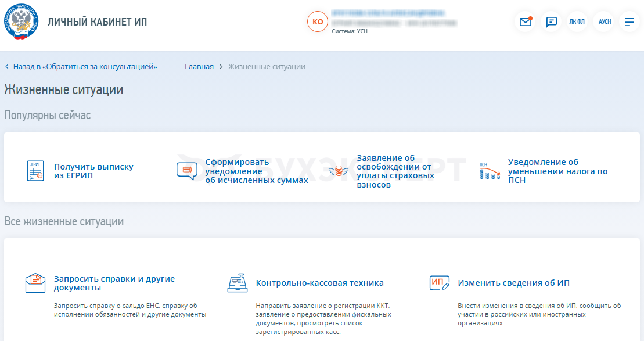Click description Внести изменения в сведения об ИП
Screen dimensions: 644x341
click(x=539, y=314)
